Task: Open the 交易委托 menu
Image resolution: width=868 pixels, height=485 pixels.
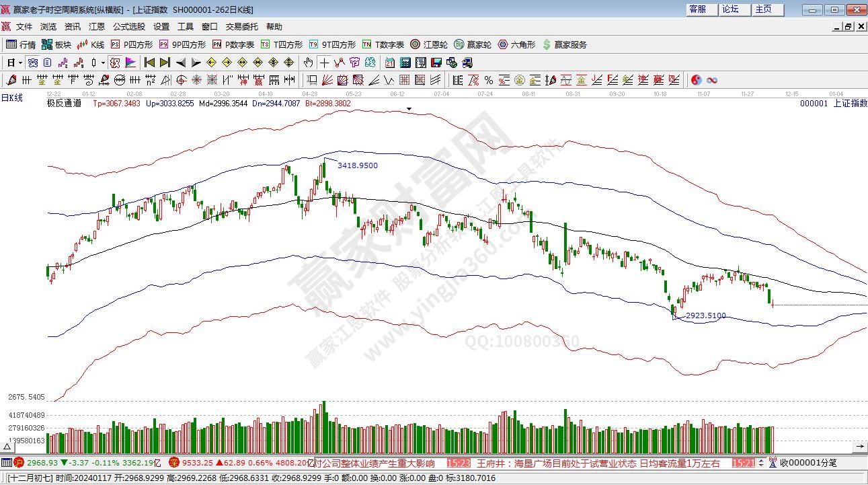Action: [x=241, y=27]
